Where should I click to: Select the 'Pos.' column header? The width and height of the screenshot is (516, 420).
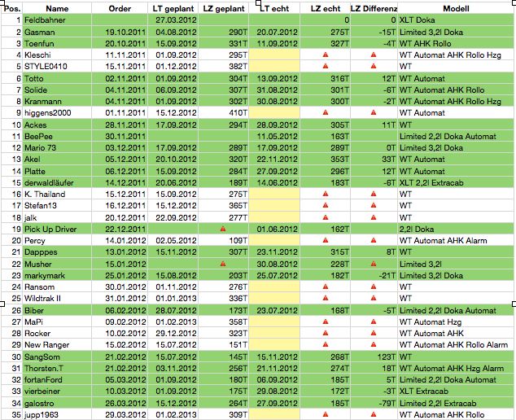pos(12,9)
